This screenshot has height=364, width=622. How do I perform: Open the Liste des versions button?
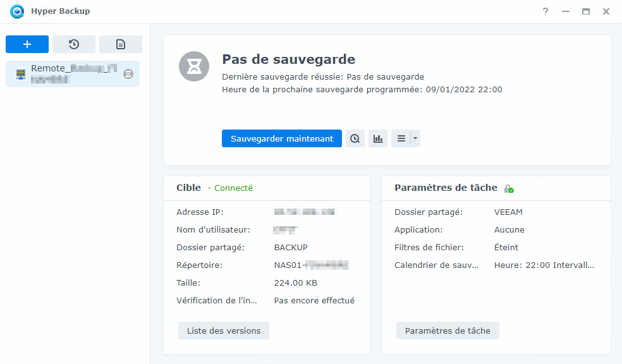[x=224, y=331]
